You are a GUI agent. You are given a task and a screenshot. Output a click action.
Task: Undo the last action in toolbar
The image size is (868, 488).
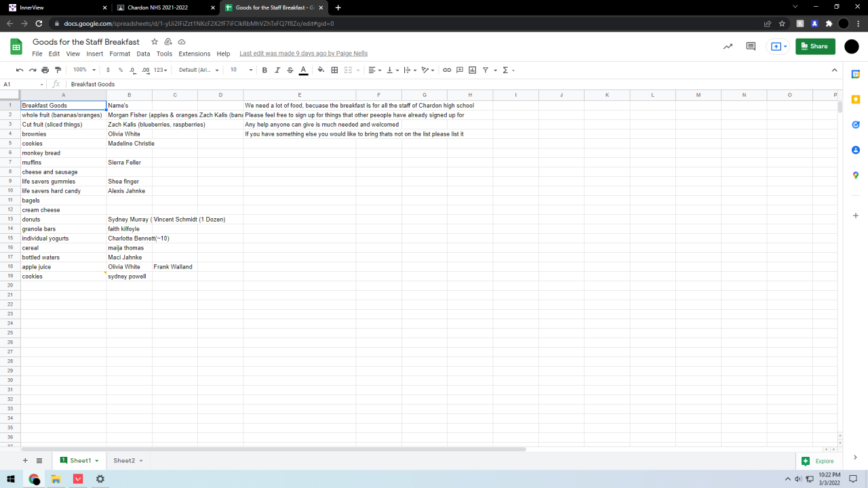(20, 70)
